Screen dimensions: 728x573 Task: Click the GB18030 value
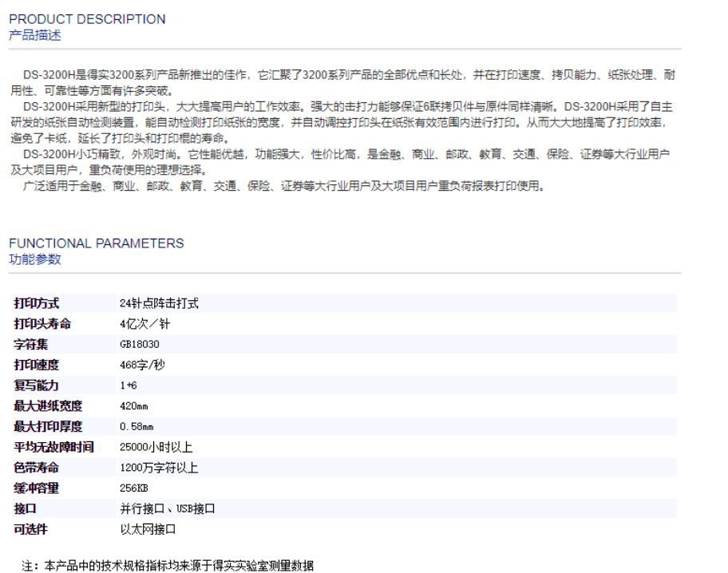pos(139,345)
